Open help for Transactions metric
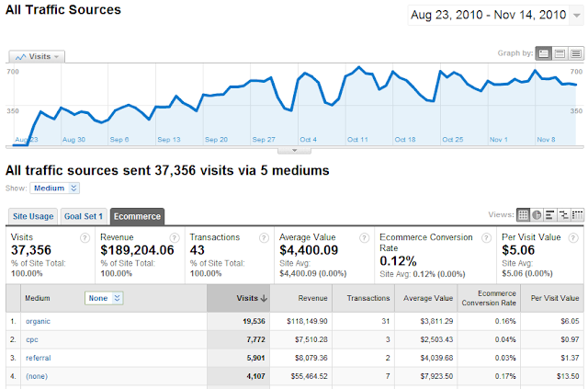This screenshot has height=389, width=588. click(x=264, y=237)
